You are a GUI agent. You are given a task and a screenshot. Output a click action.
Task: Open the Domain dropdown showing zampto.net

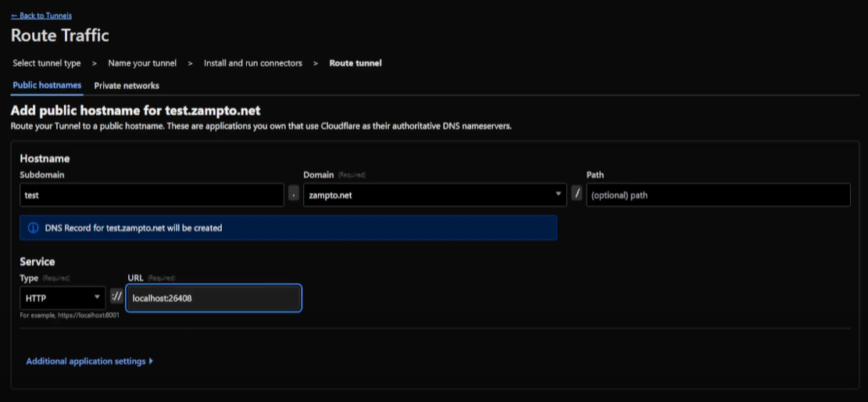click(x=435, y=196)
